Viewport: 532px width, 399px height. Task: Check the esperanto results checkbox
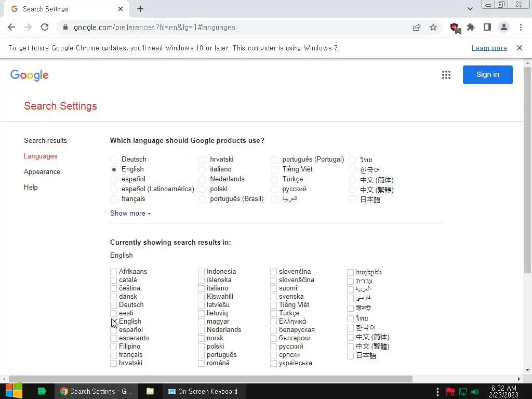pyautogui.click(x=113, y=338)
